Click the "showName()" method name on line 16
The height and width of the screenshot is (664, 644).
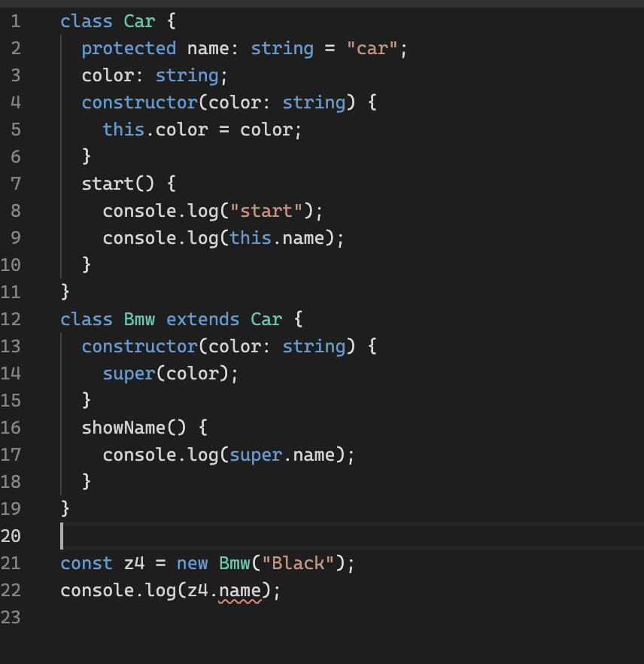point(134,428)
